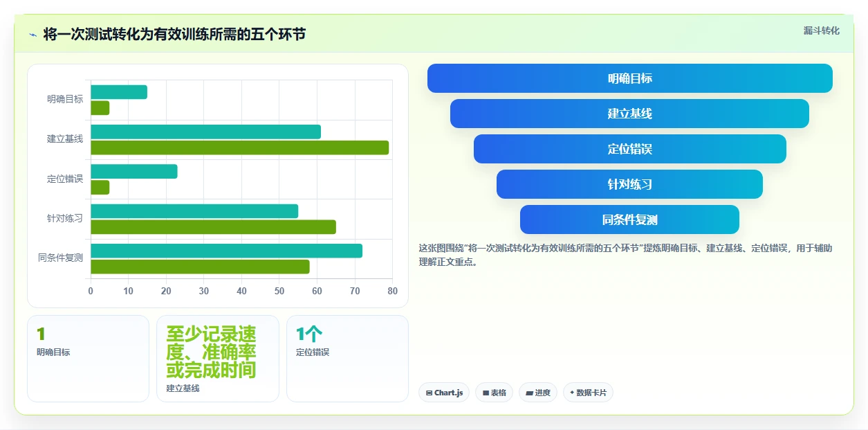Click the stat card showing 1 明确目标
Viewport: 868px width, 430px height.
[x=88, y=359]
